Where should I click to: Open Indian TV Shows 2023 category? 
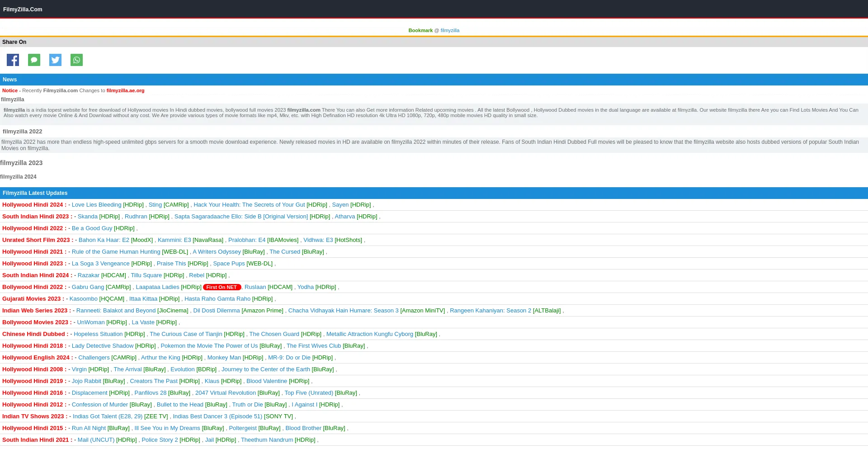(35, 416)
